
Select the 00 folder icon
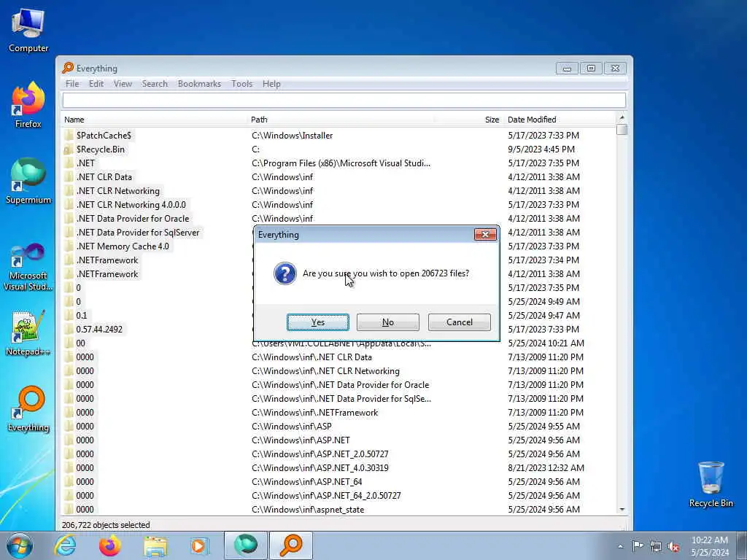pos(69,343)
